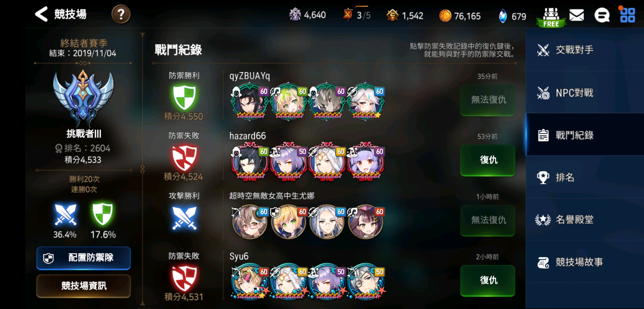Open the mail envelope icon
The height and width of the screenshot is (309, 644).
tap(576, 15)
